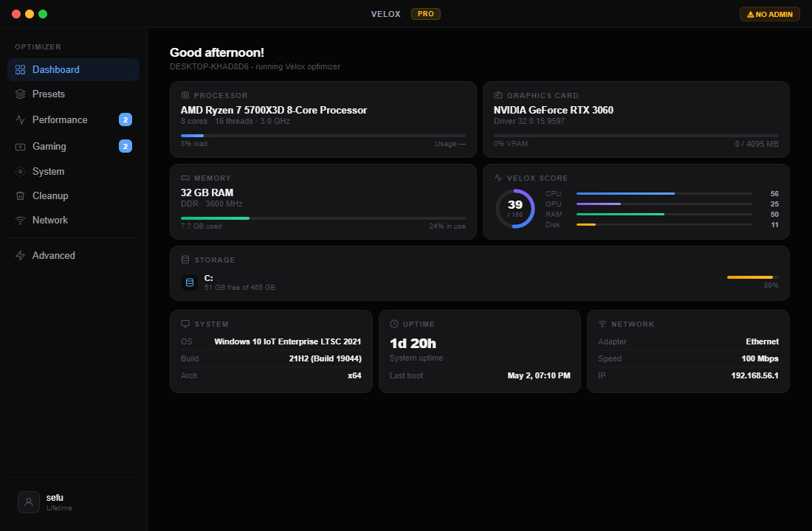Viewport: 812px width, 531px height.
Task: Click the user avatar icon for sefu
Action: (x=29, y=502)
